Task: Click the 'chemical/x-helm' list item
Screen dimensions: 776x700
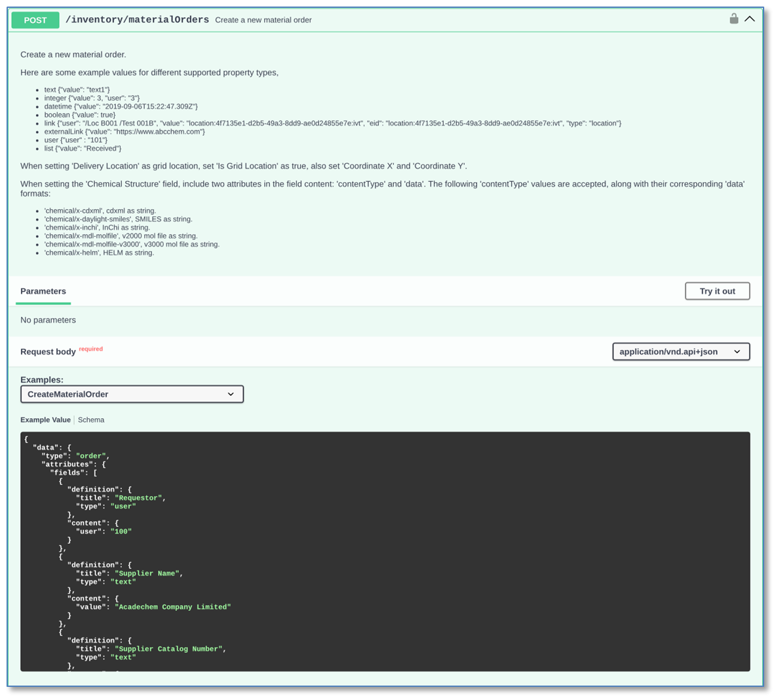Action: (x=99, y=252)
